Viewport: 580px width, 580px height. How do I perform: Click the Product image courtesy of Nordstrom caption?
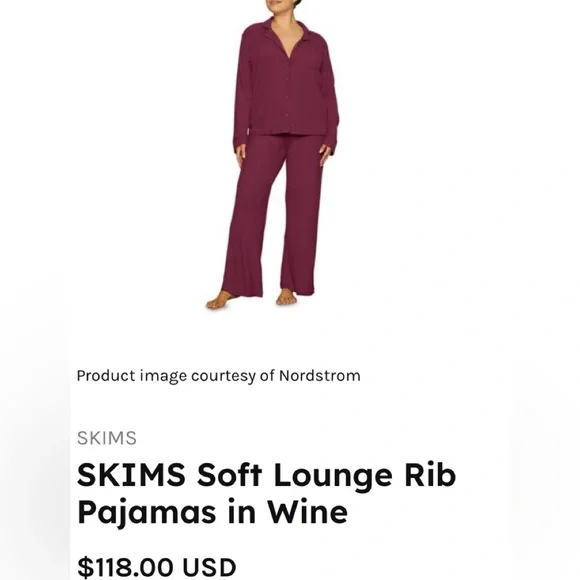pos(218,376)
